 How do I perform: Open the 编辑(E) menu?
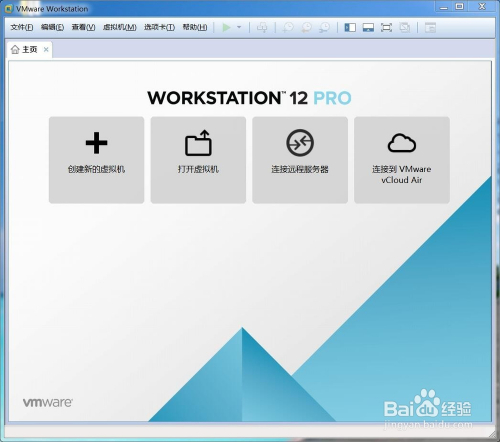point(52,27)
